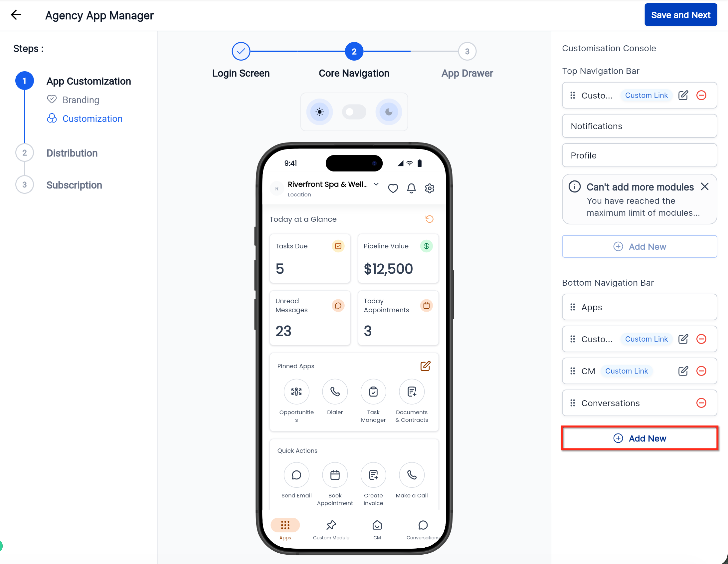Remove the CM item from bottom navigation
The width and height of the screenshot is (728, 564).
[x=701, y=371]
